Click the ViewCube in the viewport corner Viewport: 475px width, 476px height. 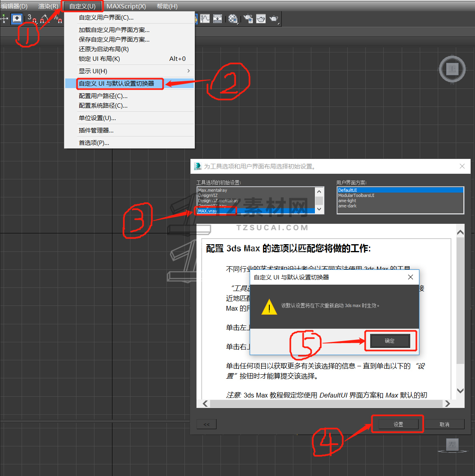(x=452, y=69)
